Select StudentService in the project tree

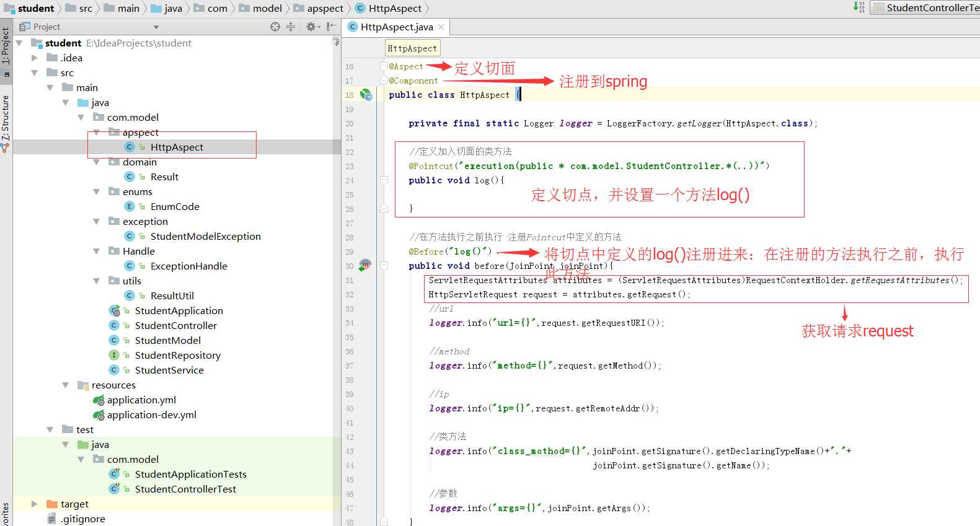tap(169, 370)
